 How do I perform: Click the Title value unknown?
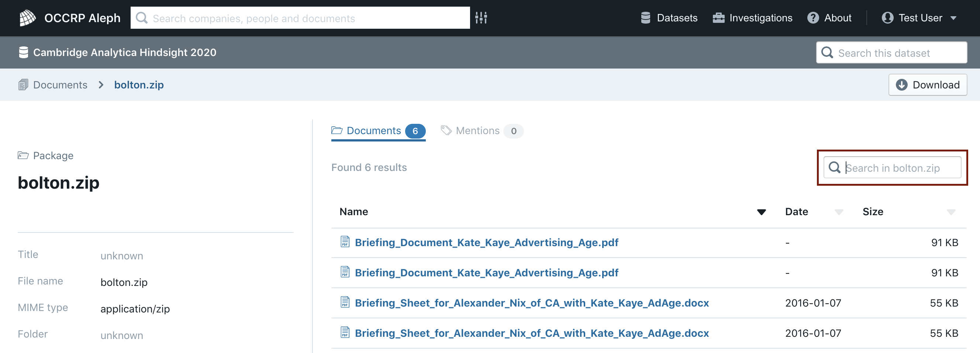122,256
